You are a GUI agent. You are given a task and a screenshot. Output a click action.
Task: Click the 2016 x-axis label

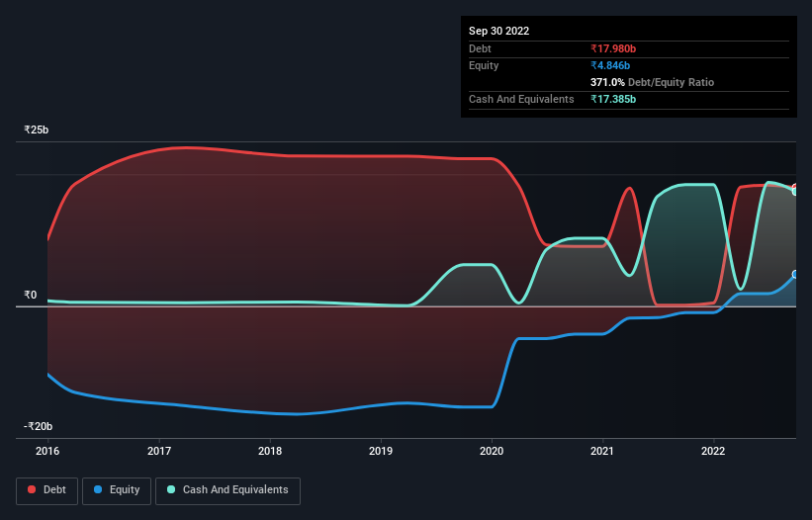click(x=47, y=451)
